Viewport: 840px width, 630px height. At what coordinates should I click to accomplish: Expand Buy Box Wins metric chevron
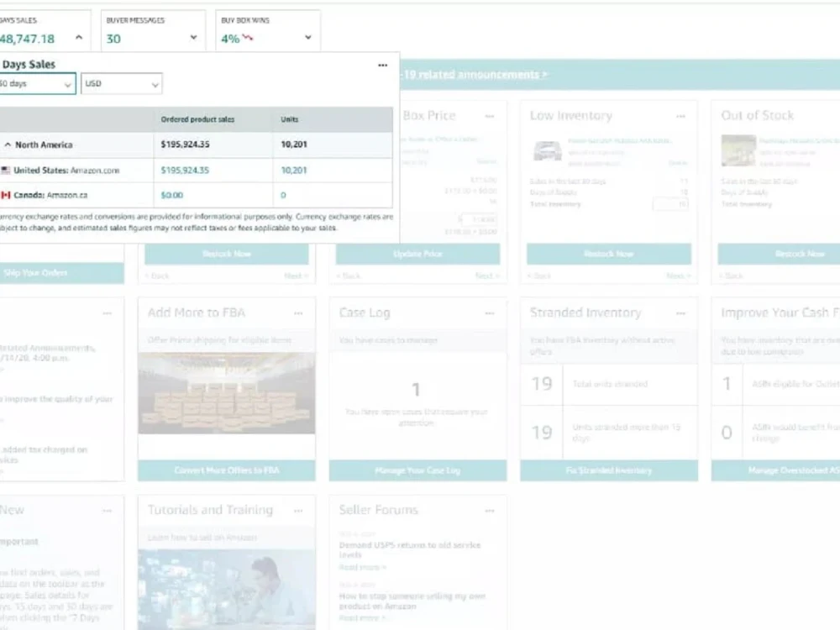pos(308,37)
